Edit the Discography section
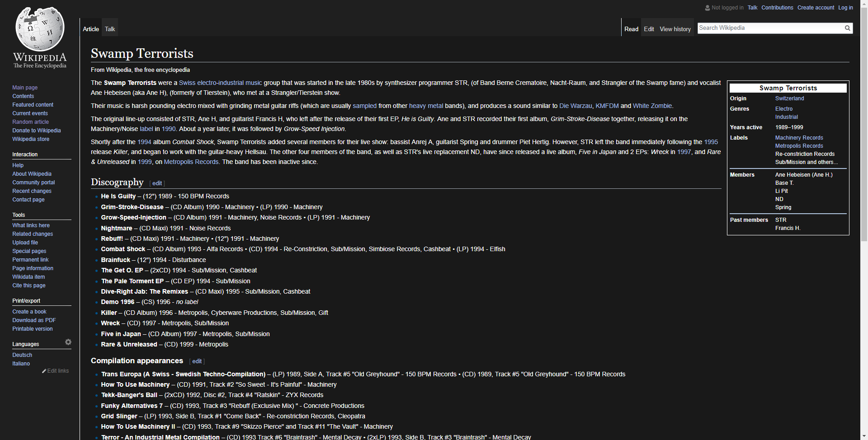868x440 pixels. coord(157,183)
